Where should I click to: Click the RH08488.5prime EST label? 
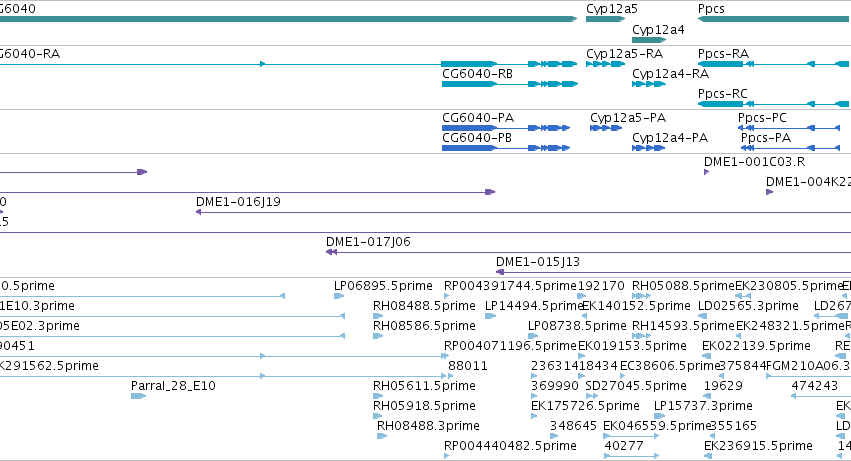click(424, 306)
